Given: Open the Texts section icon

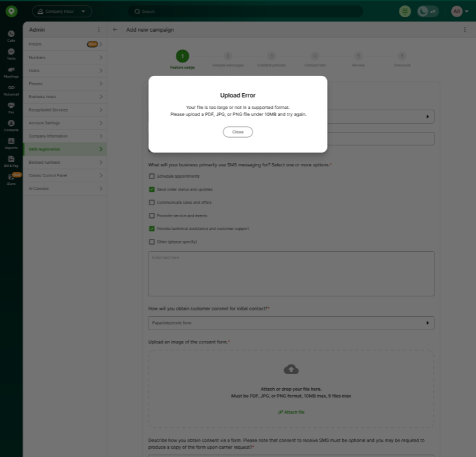Looking at the screenshot, I should [11, 53].
